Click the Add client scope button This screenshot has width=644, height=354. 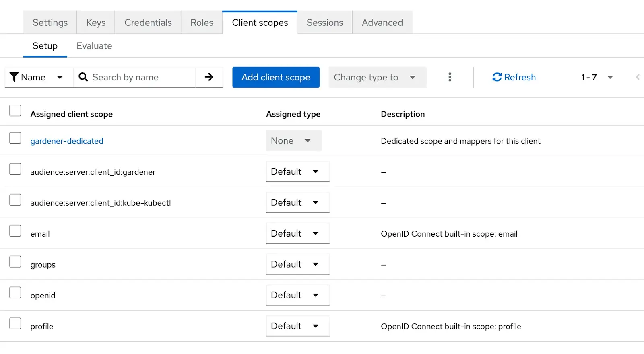click(276, 77)
